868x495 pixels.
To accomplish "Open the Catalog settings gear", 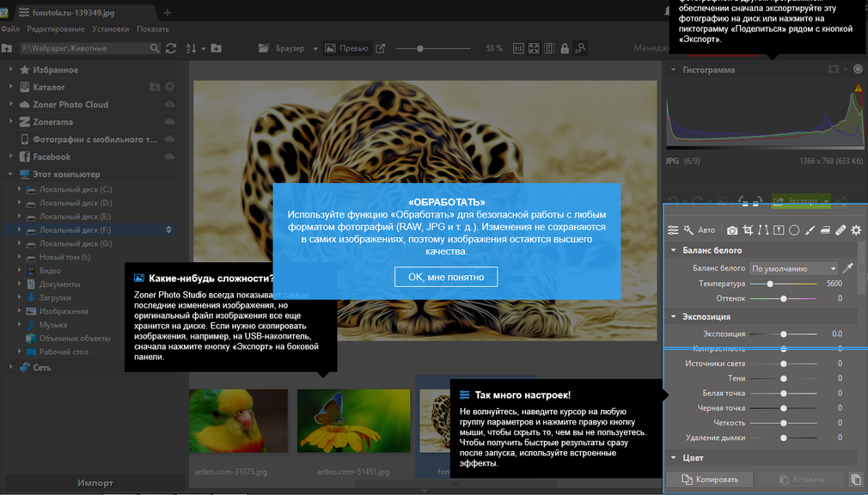I will (170, 87).
